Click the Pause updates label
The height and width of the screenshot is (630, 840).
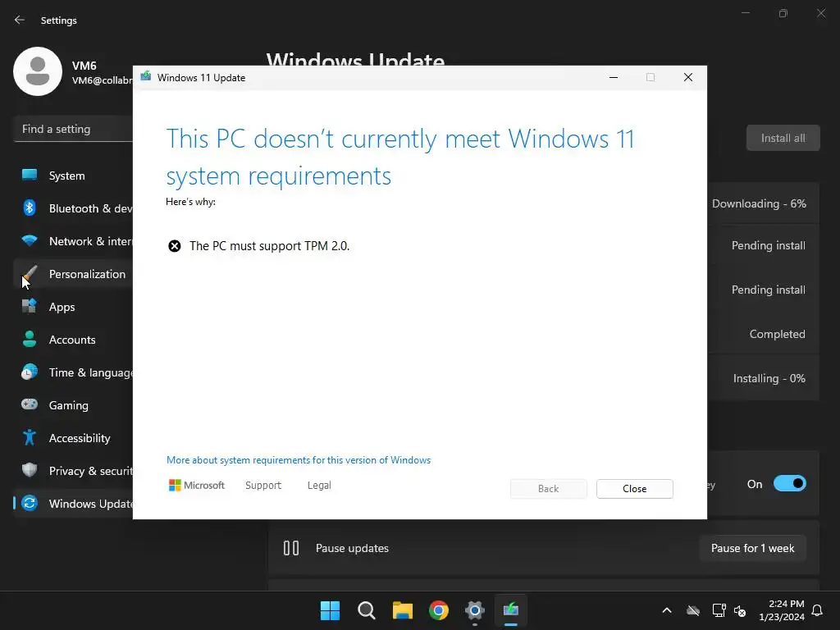coord(352,548)
